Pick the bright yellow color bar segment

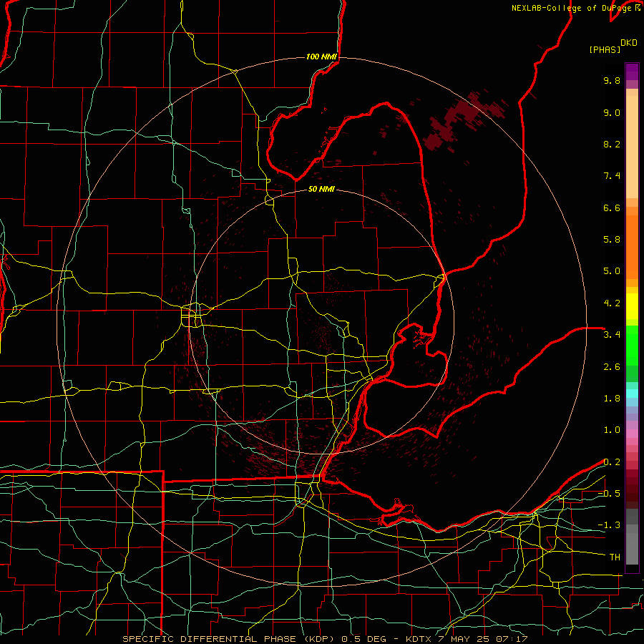[632, 306]
